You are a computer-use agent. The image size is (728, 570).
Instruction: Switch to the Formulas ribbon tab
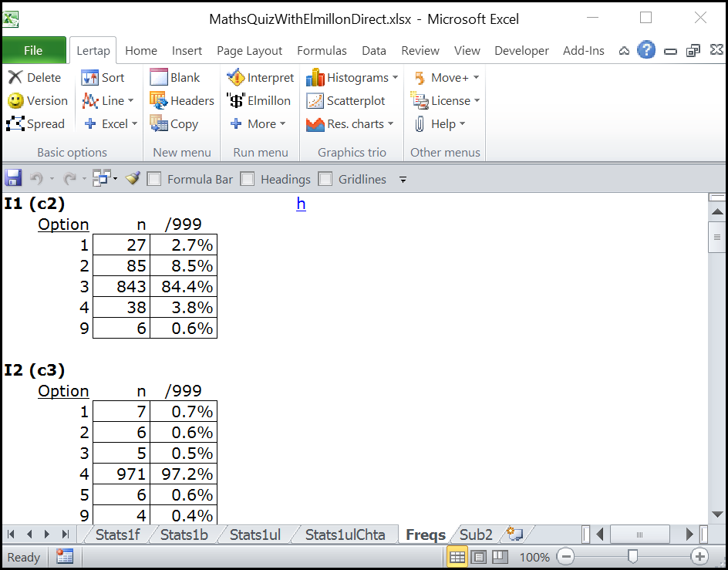coord(322,51)
